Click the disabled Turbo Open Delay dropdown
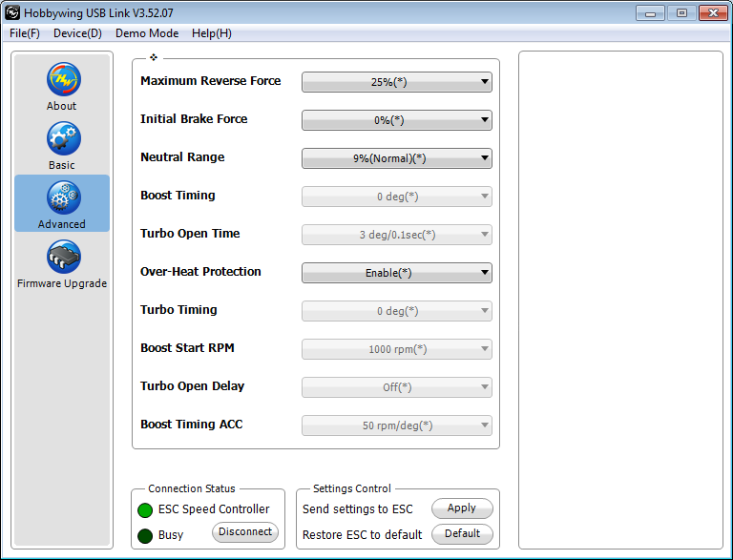The height and width of the screenshot is (560, 733). [397, 387]
